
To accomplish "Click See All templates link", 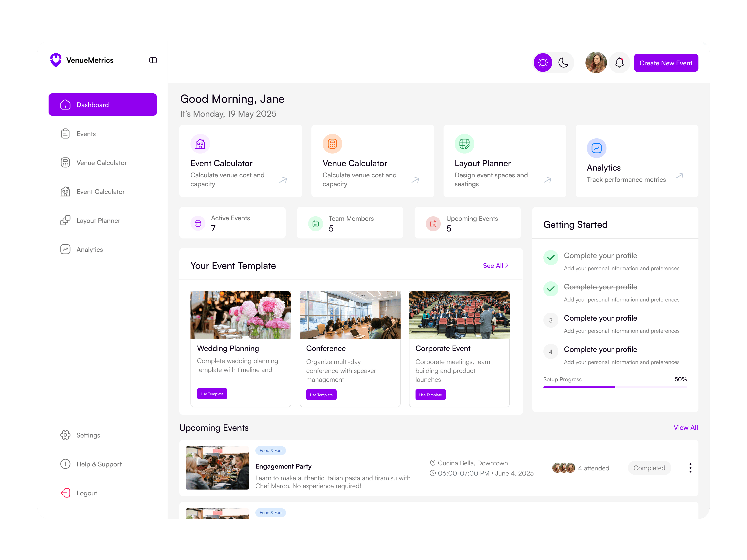I will pyautogui.click(x=495, y=266).
